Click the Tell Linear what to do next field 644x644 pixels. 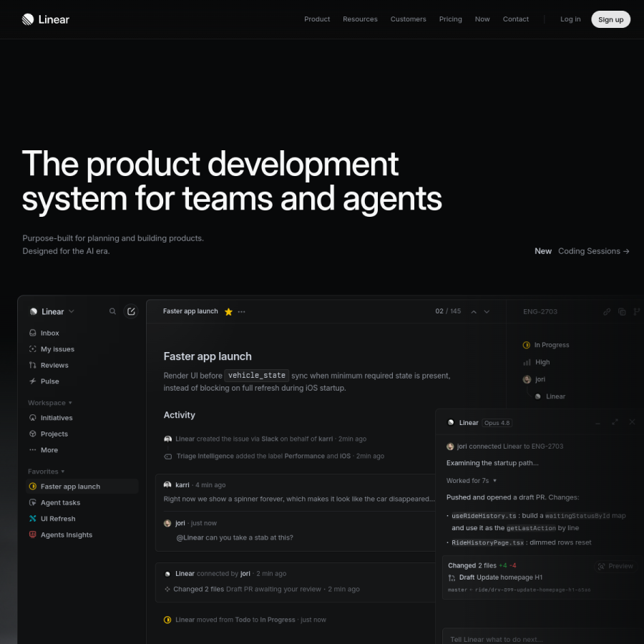[543, 639]
